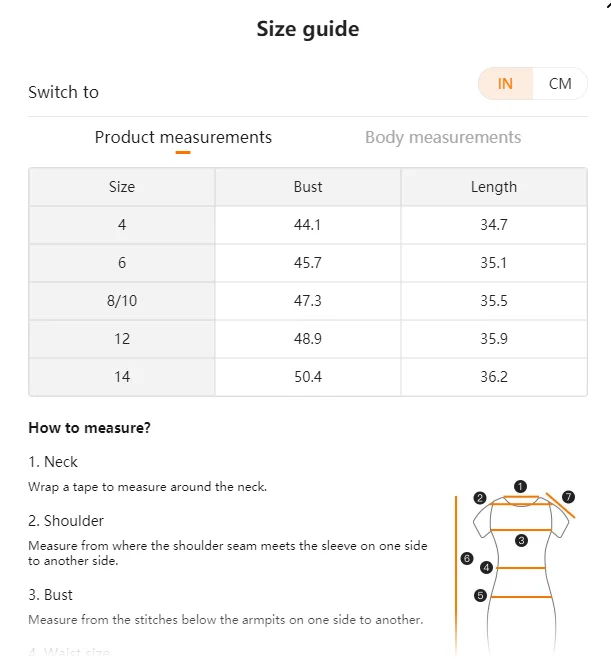Click length marker 6 on the diagram
The height and width of the screenshot is (659, 611).
[466, 558]
